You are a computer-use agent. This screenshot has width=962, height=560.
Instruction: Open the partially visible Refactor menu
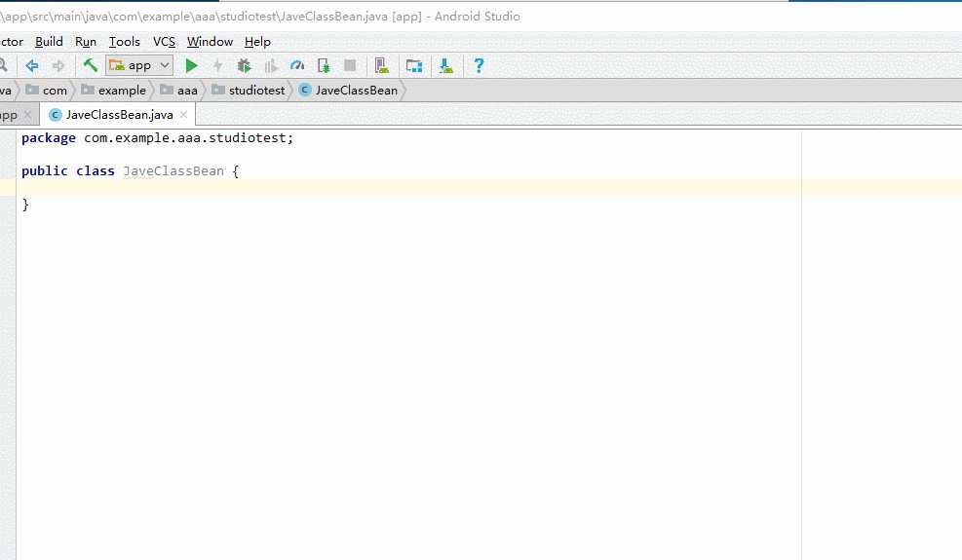12,42
